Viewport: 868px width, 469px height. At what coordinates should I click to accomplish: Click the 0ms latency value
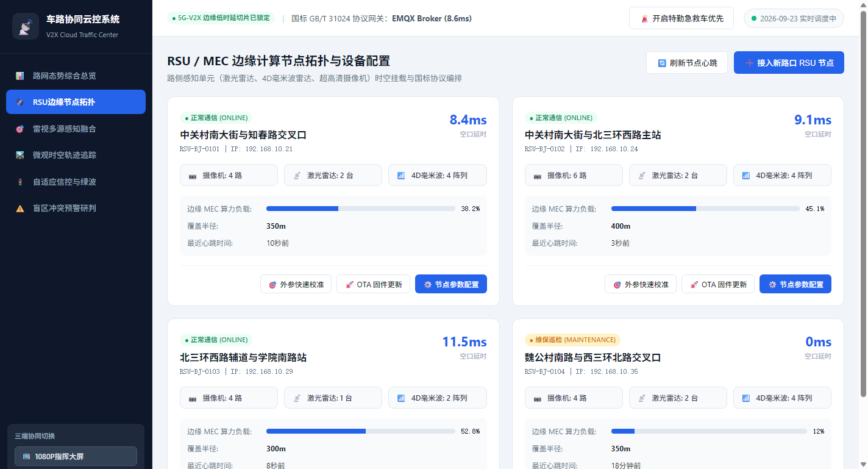(819, 342)
